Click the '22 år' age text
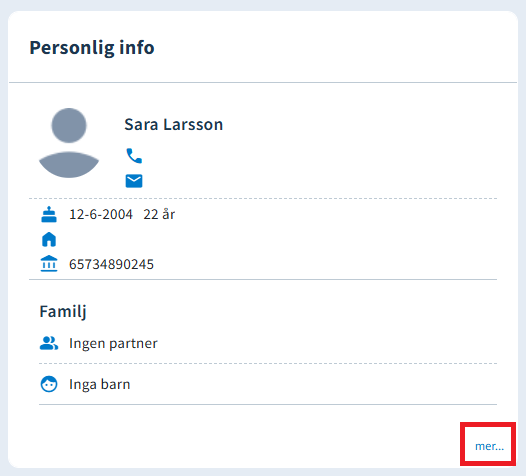Screen dimensions: 526x476 click(x=159, y=214)
